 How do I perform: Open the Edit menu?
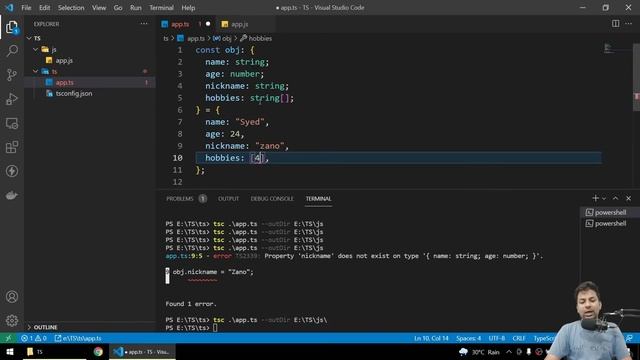[x=44, y=8]
